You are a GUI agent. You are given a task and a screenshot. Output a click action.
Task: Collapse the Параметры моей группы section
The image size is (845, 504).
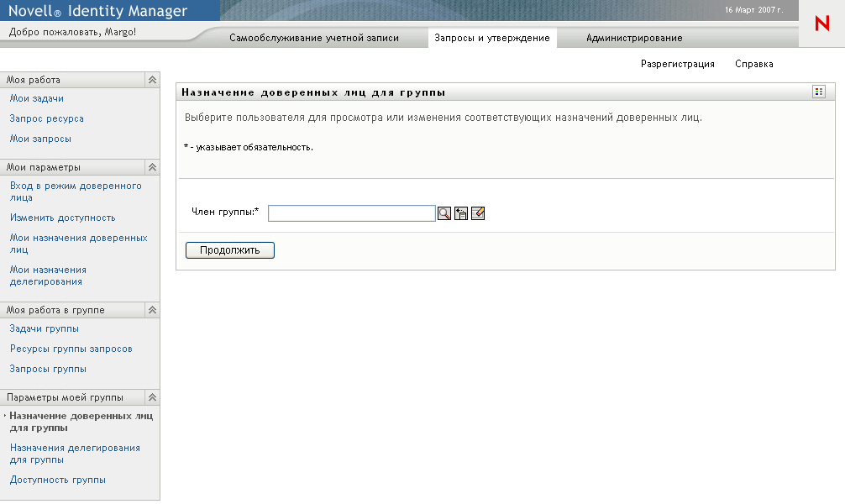(x=151, y=396)
